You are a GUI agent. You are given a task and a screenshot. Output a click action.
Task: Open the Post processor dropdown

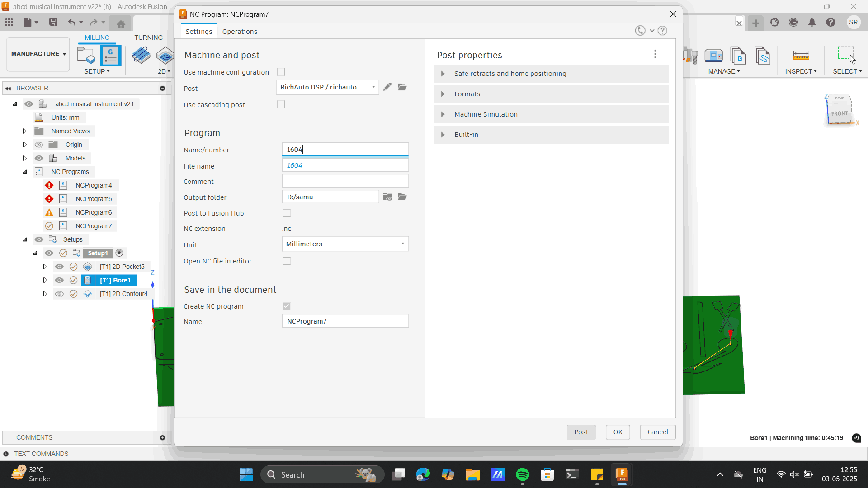(327, 87)
